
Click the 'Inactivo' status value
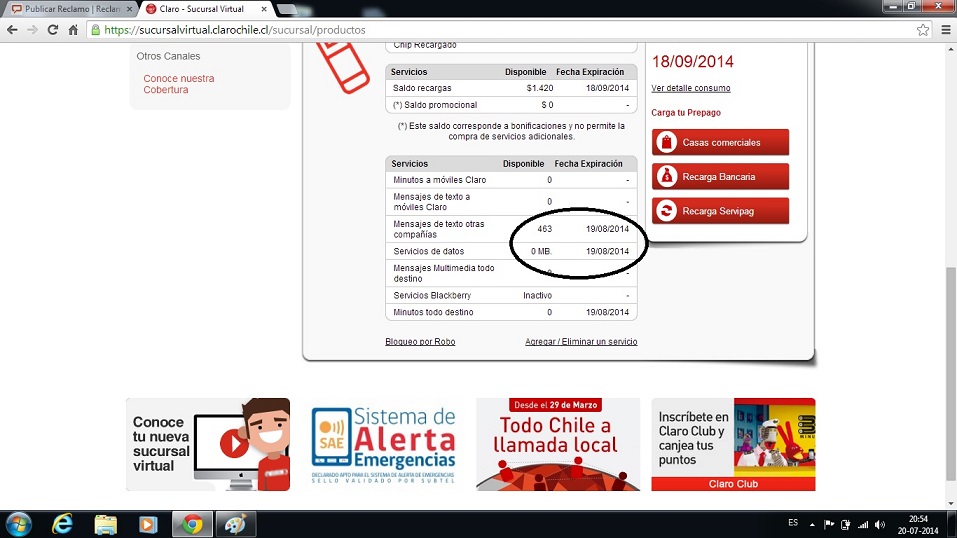tap(537, 296)
